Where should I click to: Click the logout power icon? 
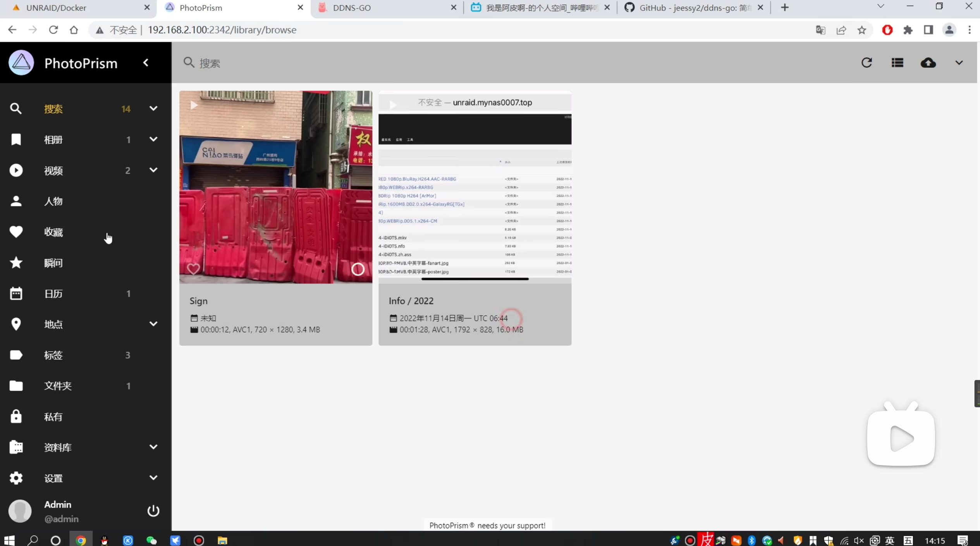[x=153, y=511]
